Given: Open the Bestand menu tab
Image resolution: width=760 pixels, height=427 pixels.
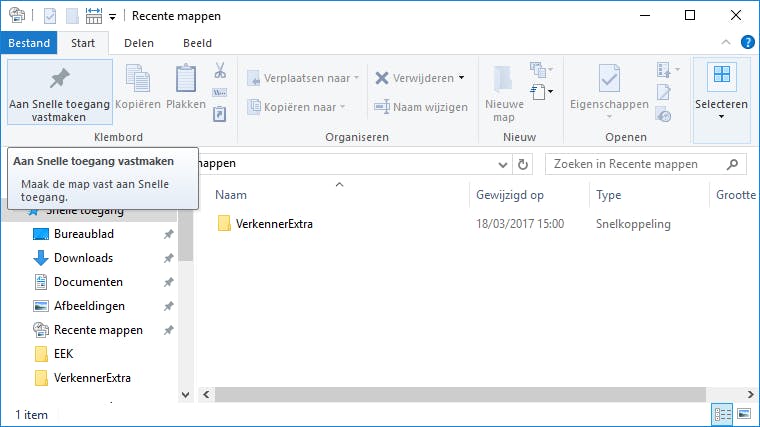Looking at the screenshot, I should 28,43.
